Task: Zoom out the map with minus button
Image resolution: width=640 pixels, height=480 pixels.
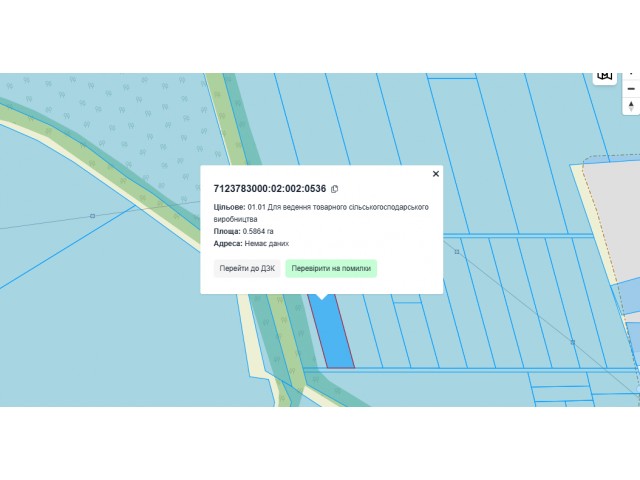Action: point(631,88)
